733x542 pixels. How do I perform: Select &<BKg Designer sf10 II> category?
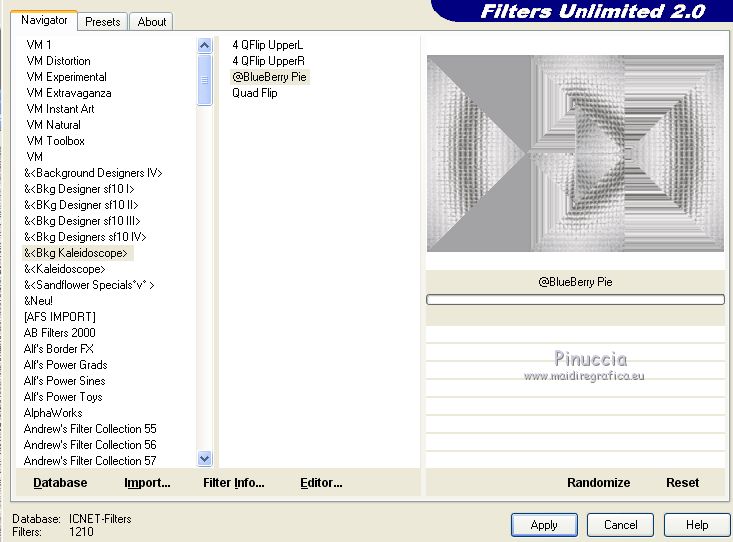pos(81,205)
